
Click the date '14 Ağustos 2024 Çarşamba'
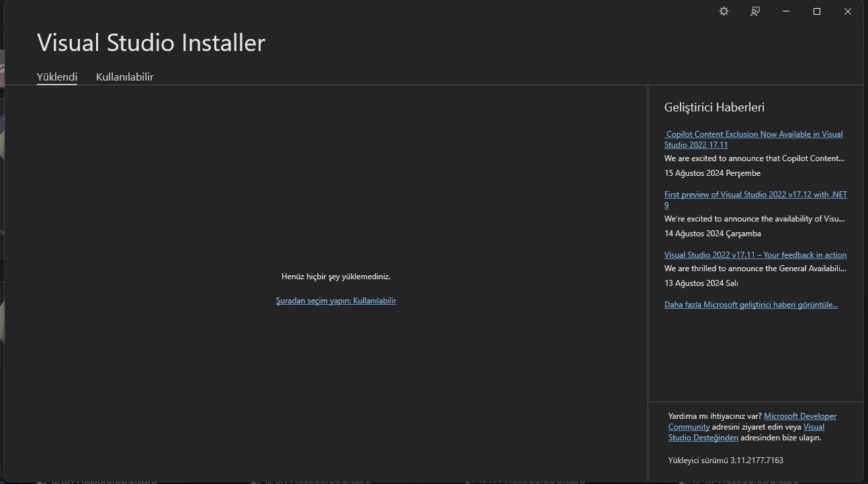[713, 234]
